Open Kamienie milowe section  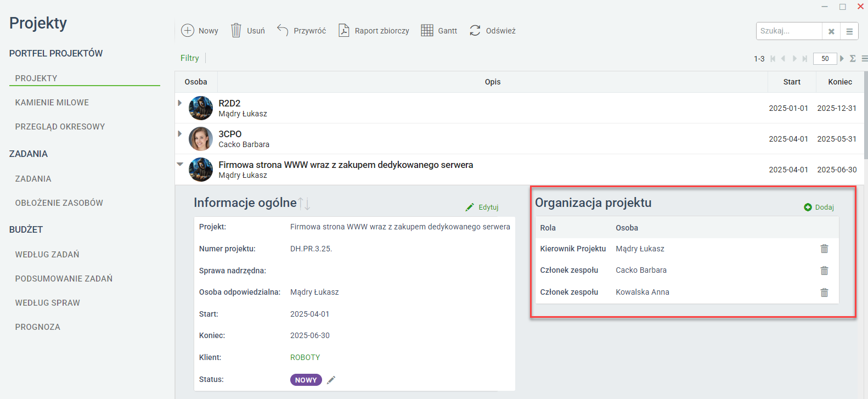(52, 103)
